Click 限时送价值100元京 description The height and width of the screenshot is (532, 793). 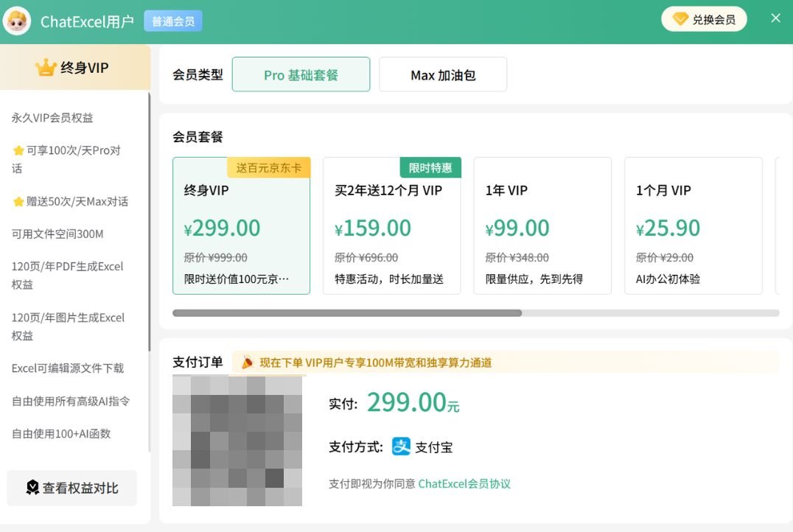point(236,279)
